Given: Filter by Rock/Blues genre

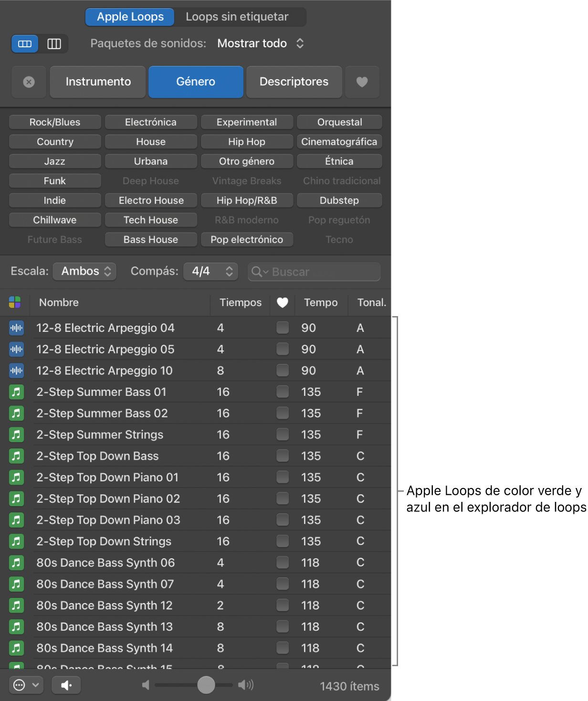Looking at the screenshot, I should [55, 122].
